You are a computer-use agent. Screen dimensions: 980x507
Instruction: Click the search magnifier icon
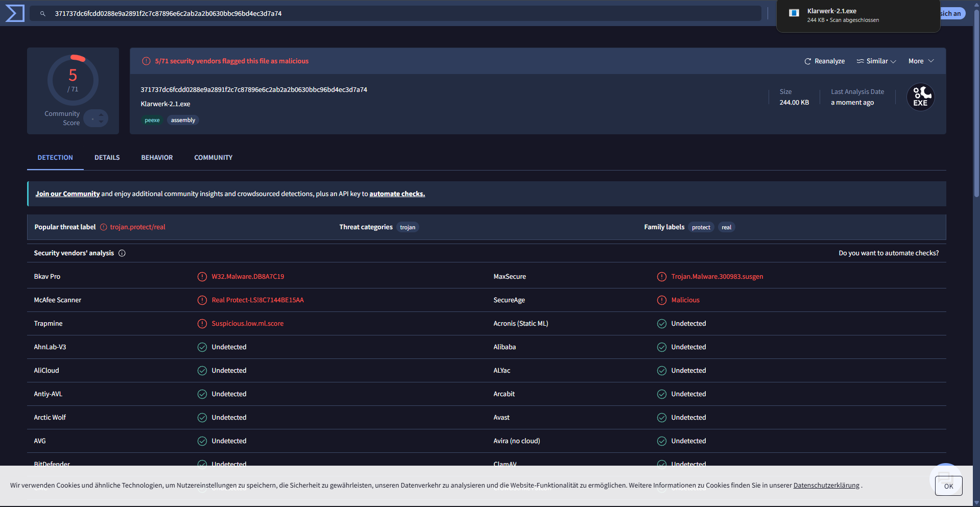(43, 14)
